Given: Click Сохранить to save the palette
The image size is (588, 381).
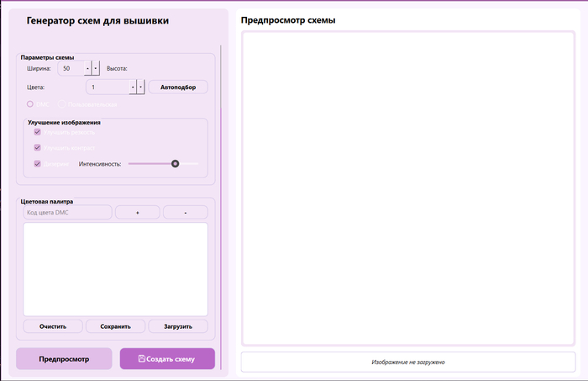Looking at the screenshot, I should tap(115, 326).
